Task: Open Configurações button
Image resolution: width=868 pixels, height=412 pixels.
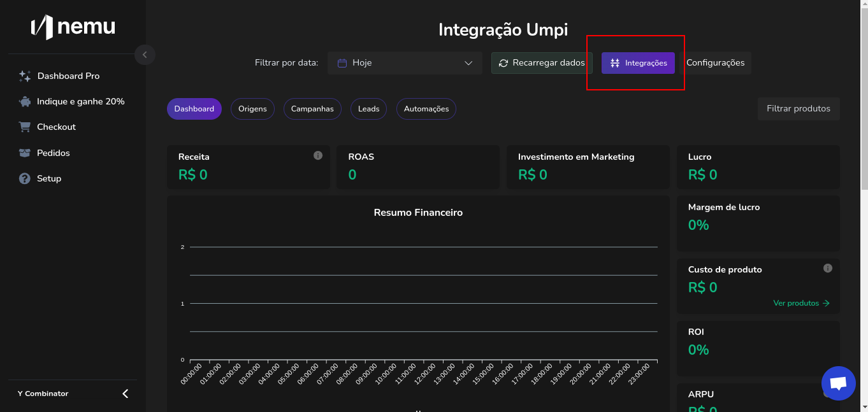Action: point(715,63)
